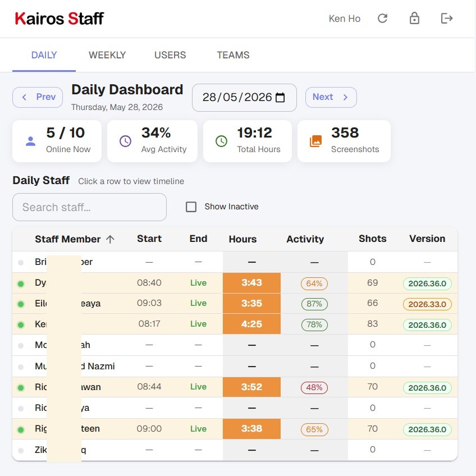
Task: Open the TEAMS tab
Action: (x=233, y=55)
